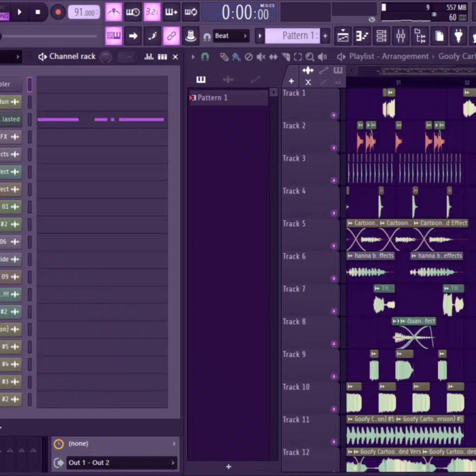This screenshot has width=476, height=476.
Task: Open the Out 1 - Out 2 output dropdown
Action: tap(121, 463)
